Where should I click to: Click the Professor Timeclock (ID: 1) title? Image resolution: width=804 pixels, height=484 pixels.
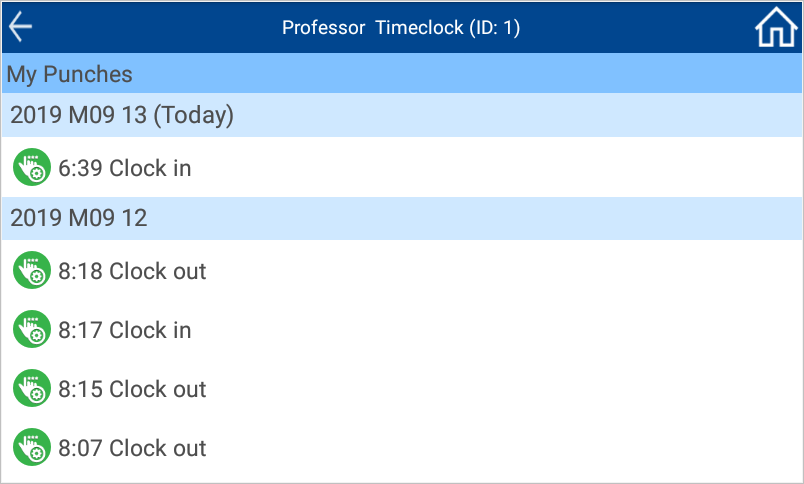pos(401,28)
